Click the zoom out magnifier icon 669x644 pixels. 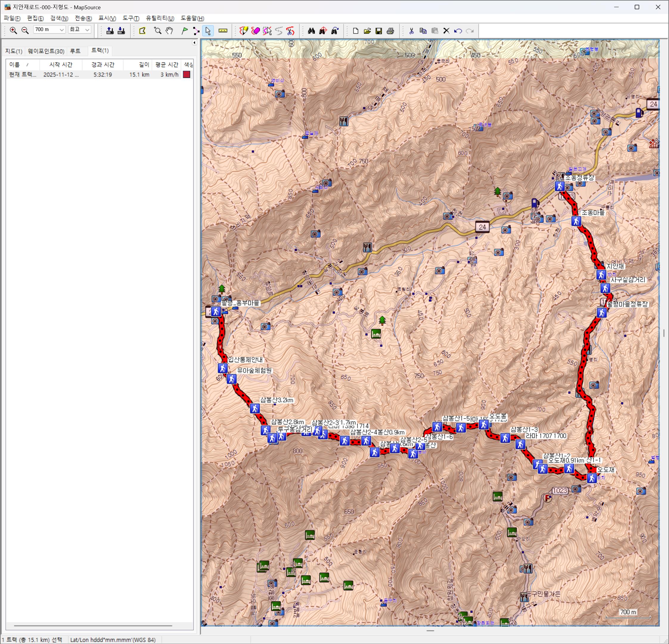tap(25, 31)
